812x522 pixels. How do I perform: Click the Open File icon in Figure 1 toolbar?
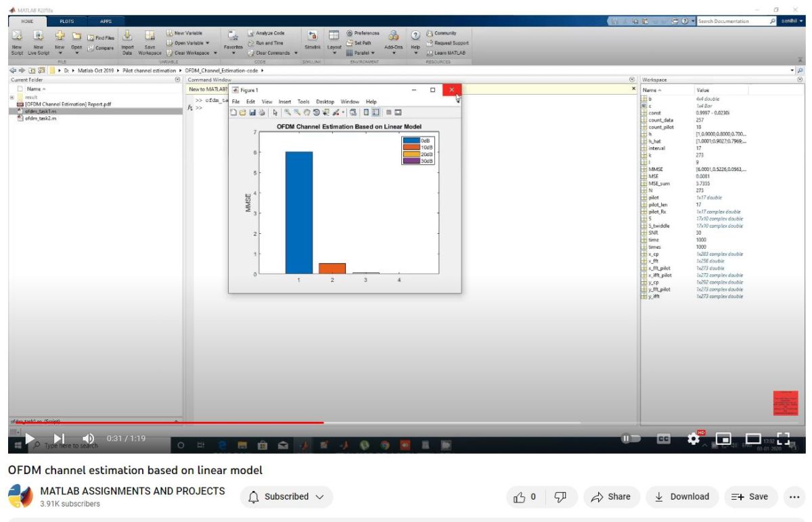[x=243, y=112]
